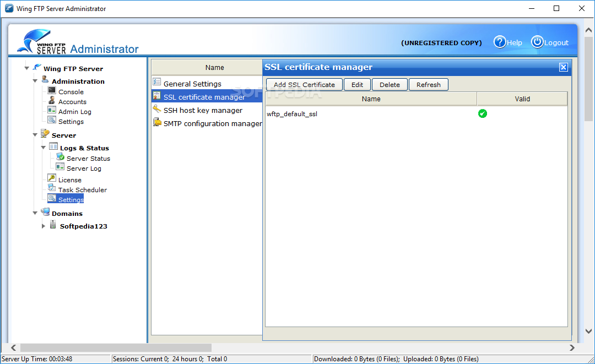Click the Administration Settings gear icon
The width and height of the screenshot is (595, 364).
tap(52, 120)
